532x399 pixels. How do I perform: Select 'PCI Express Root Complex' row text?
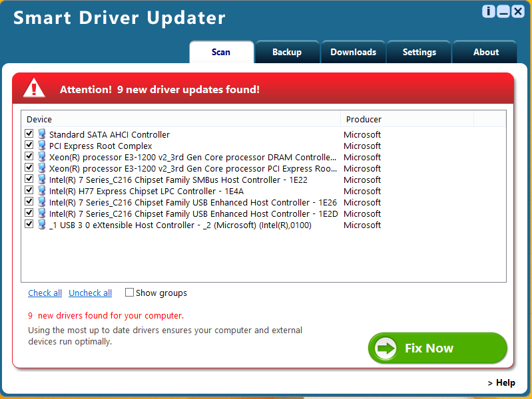tap(101, 146)
